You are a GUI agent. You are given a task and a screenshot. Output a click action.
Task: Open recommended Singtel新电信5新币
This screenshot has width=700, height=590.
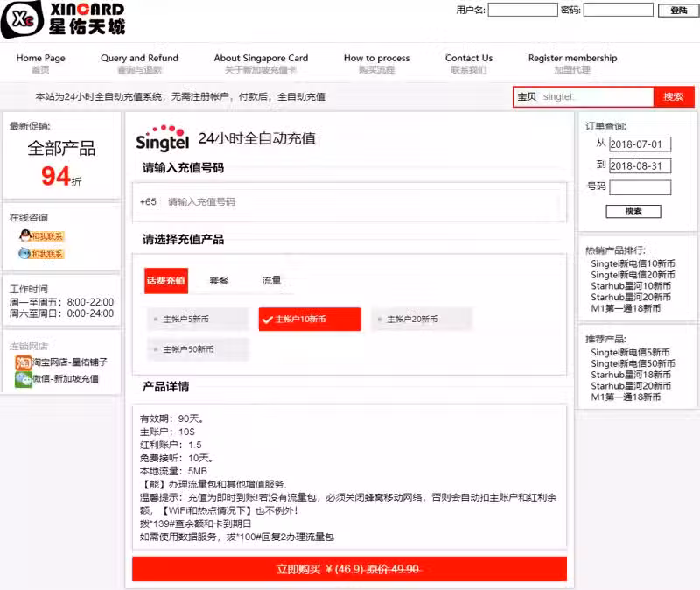pos(630,353)
